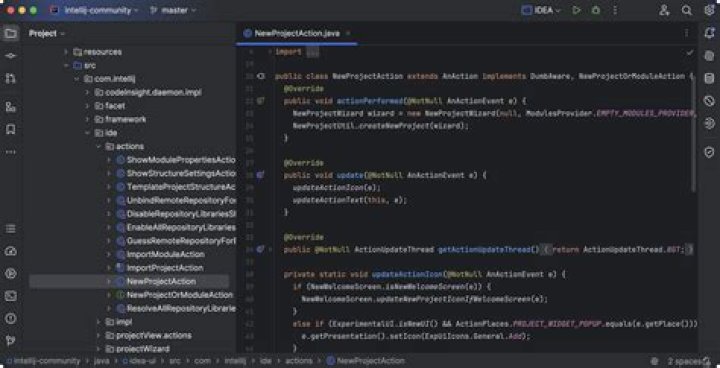The width and height of the screenshot is (720, 368).
Task: Open the Notifications bell panel
Action: coord(709,33)
